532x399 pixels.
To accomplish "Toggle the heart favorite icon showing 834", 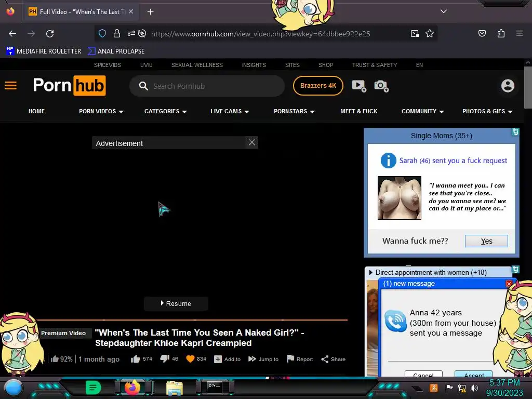I will point(190,358).
